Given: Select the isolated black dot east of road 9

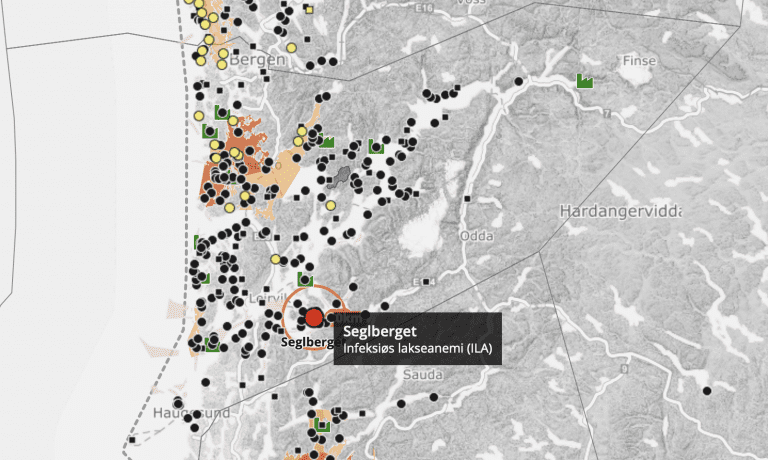Looking at the screenshot, I should [707, 391].
